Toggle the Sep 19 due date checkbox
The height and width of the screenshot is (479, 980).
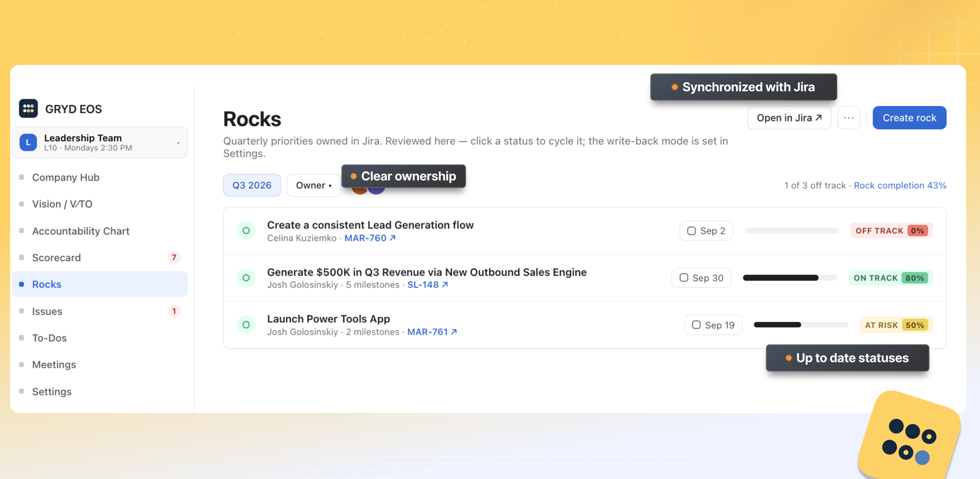[696, 325]
